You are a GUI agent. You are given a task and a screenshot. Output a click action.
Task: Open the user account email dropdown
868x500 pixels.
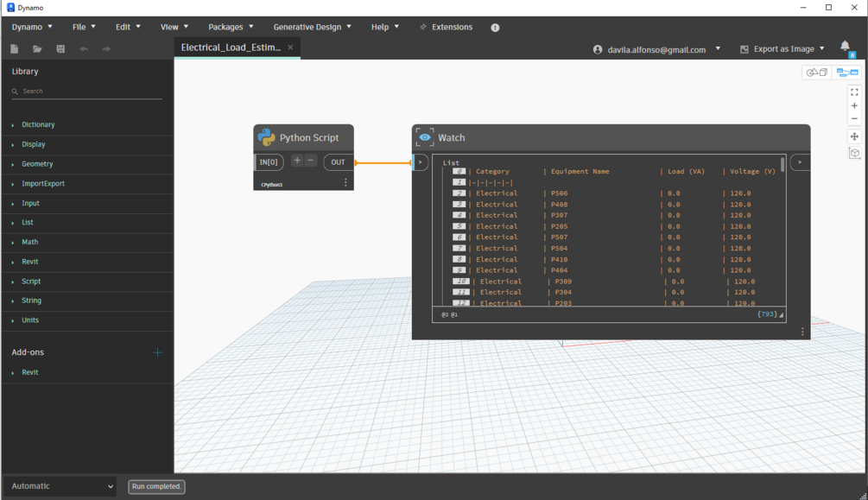pyautogui.click(x=718, y=48)
